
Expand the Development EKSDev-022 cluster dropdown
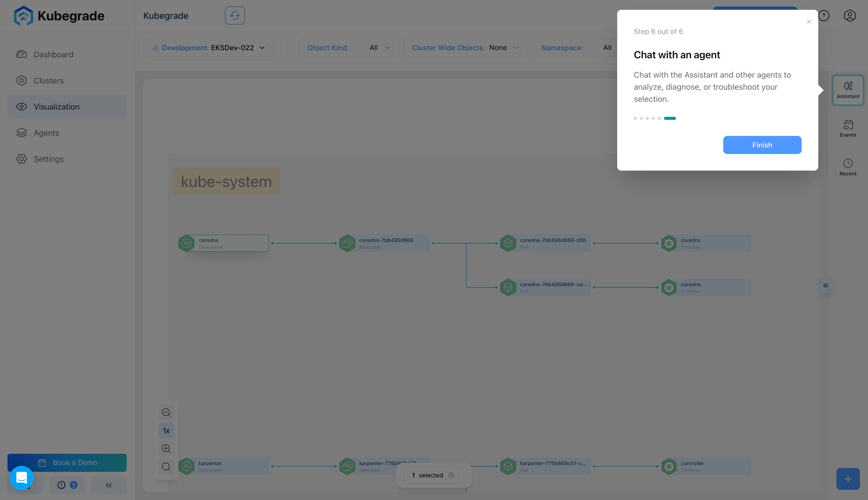pyautogui.click(x=209, y=48)
